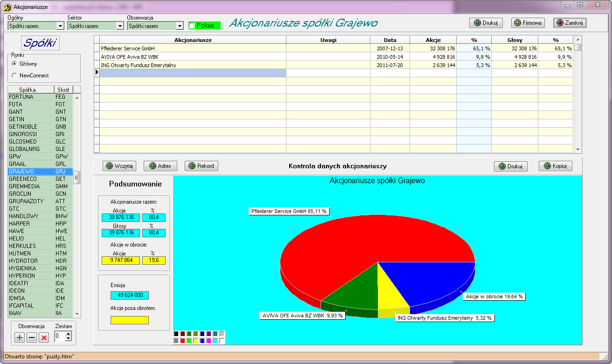612x364 pixels.
Task: Click the empty Akcje poza obrotem field
Action: pos(130,320)
